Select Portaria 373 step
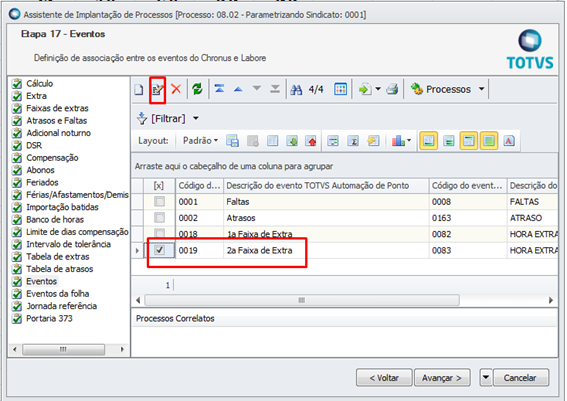567x401 pixels. (x=49, y=318)
